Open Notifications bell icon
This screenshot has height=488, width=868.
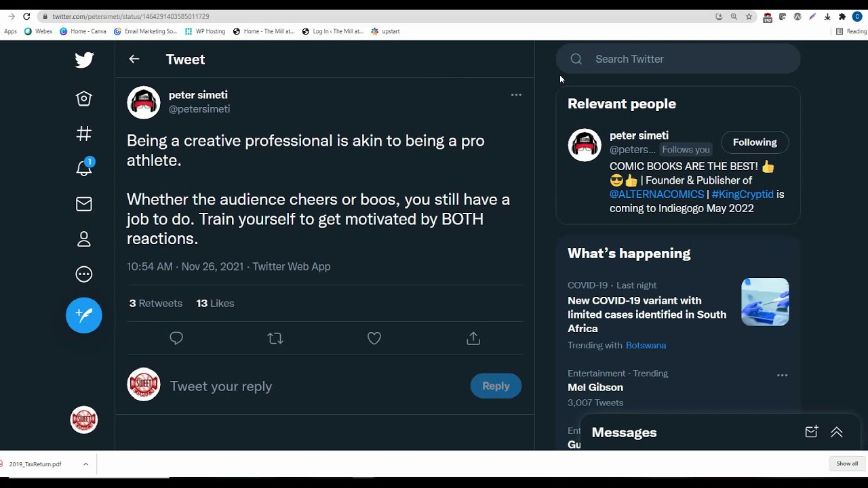(84, 168)
